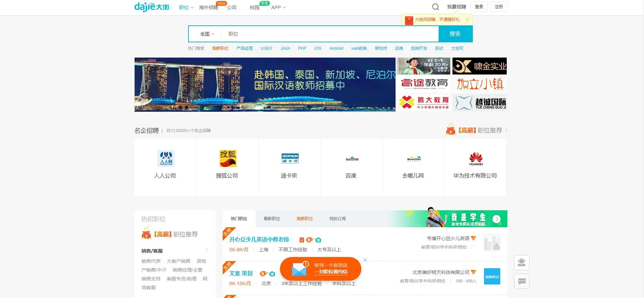Open the 人人公司 company logo
Screen dimensions: 644x298
click(x=166, y=158)
